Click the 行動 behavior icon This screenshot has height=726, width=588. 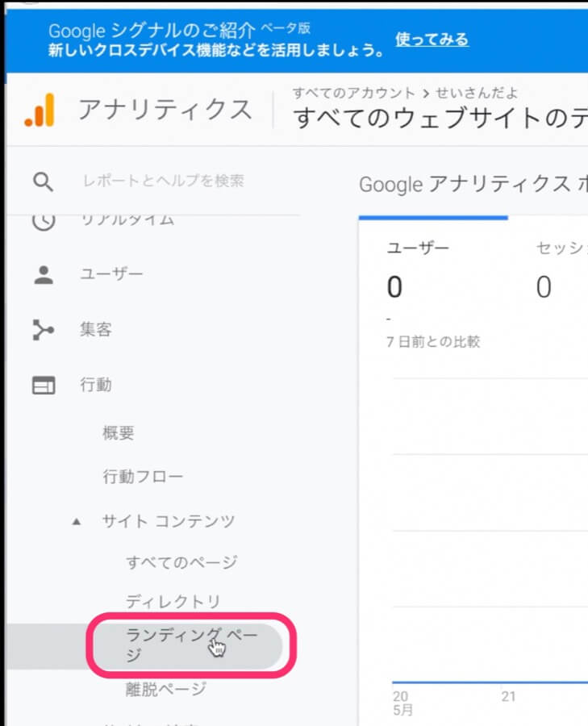tap(43, 386)
